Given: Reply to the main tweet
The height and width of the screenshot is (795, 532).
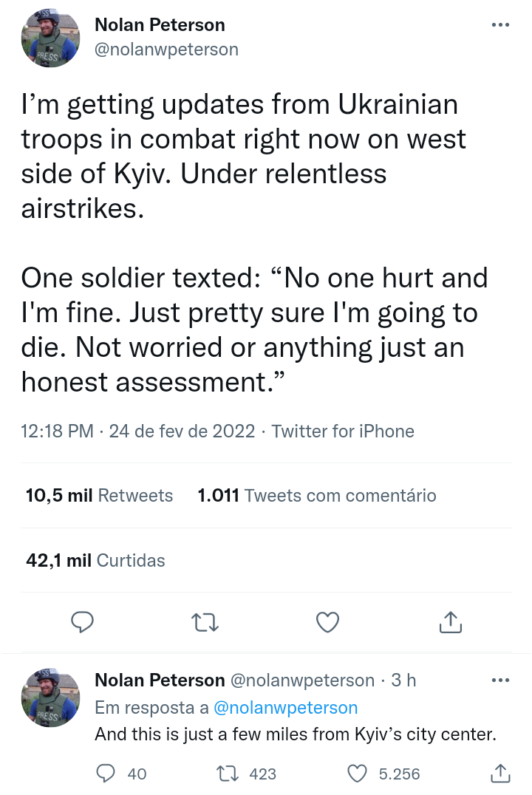Looking at the screenshot, I should pyautogui.click(x=81, y=623).
